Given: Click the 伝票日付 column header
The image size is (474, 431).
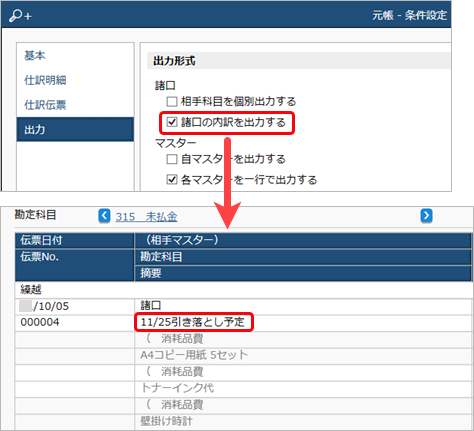Looking at the screenshot, I should coord(75,240).
